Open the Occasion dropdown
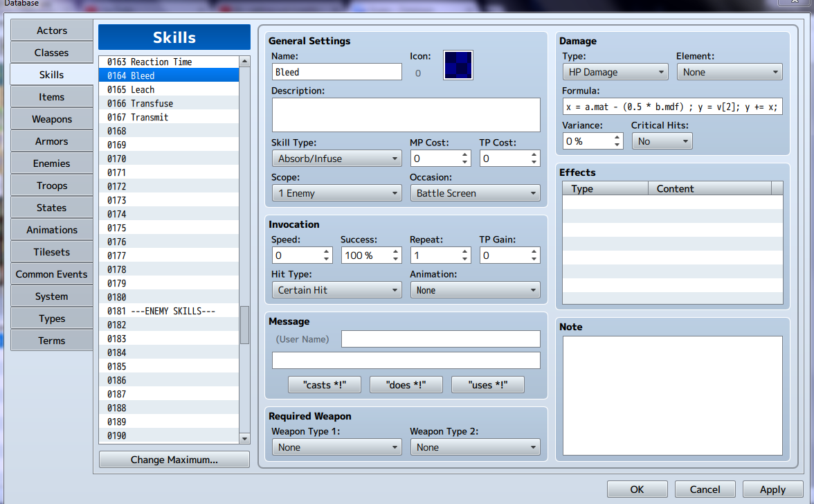This screenshot has height=504, width=814. click(x=475, y=193)
